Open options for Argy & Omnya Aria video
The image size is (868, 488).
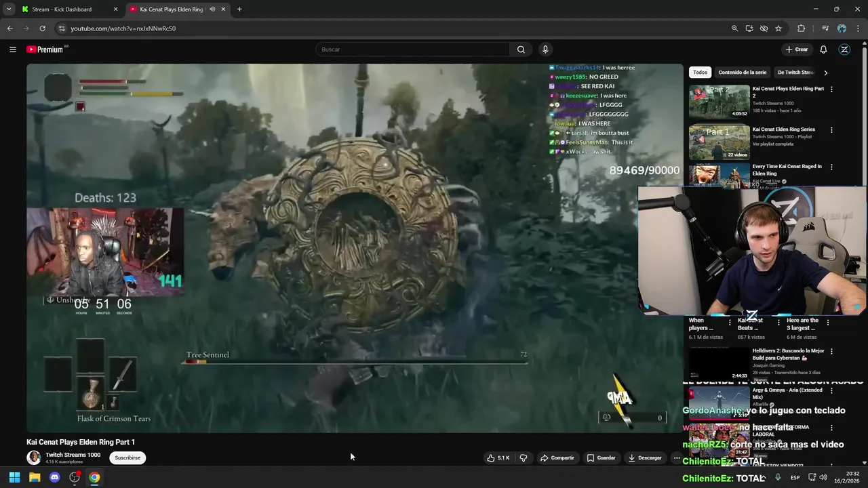click(x=831, y=390)
